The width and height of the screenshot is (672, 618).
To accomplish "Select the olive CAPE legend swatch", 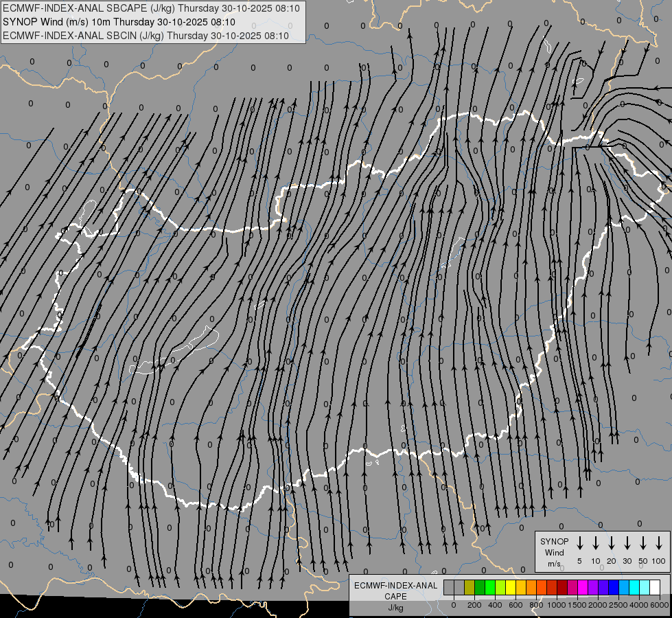I will 470,587.
